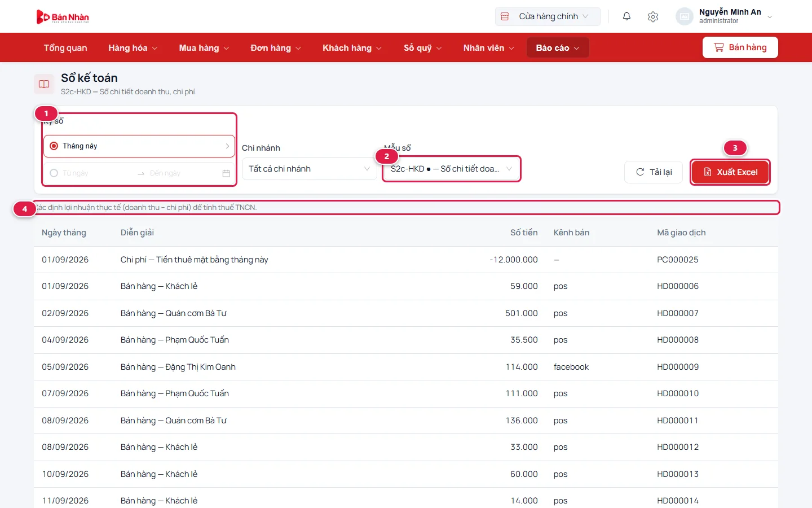The width and height of the screenshot is (812, 508).
Task: Click the user avatar image
Action: [x=684, y=16]
